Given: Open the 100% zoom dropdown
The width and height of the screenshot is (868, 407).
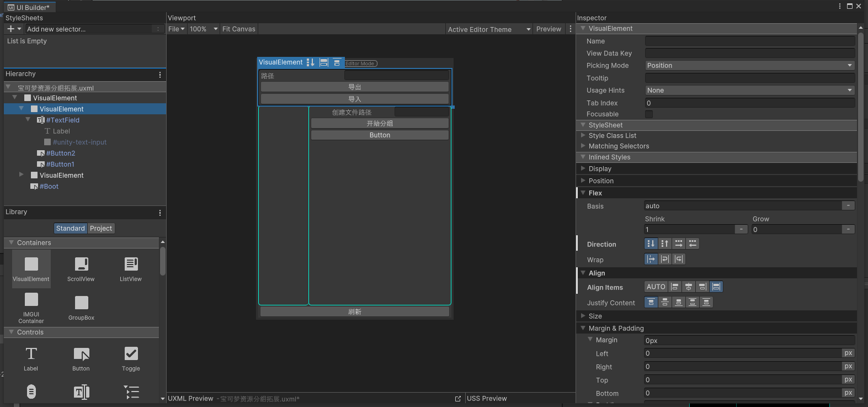Looking at the screenshot, I should 204,29.
